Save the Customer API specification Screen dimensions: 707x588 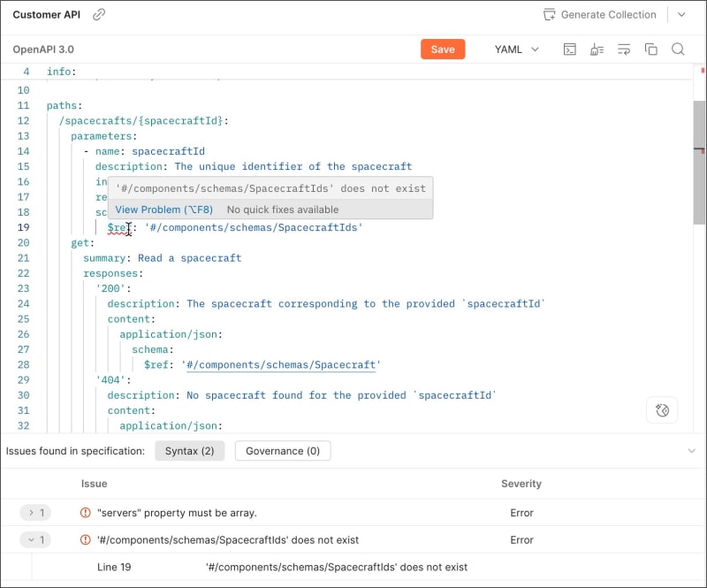pyautogui.click(x=443, y=50)
